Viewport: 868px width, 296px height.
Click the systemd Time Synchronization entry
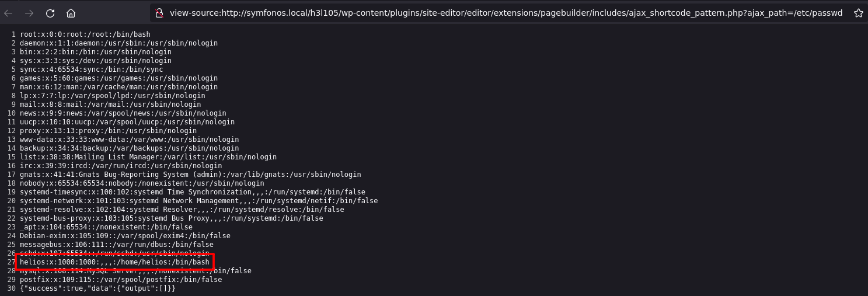(193, 192)
